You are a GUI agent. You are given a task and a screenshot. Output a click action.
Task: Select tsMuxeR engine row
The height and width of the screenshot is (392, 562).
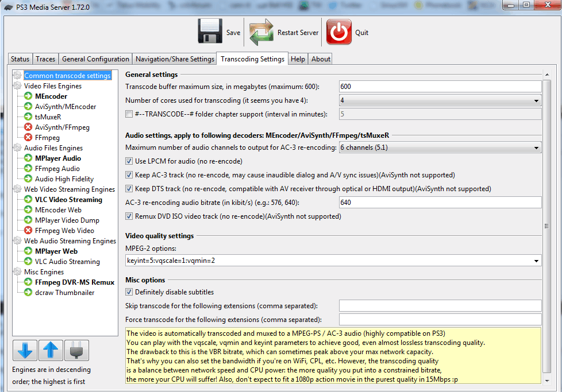coord(48,117)
